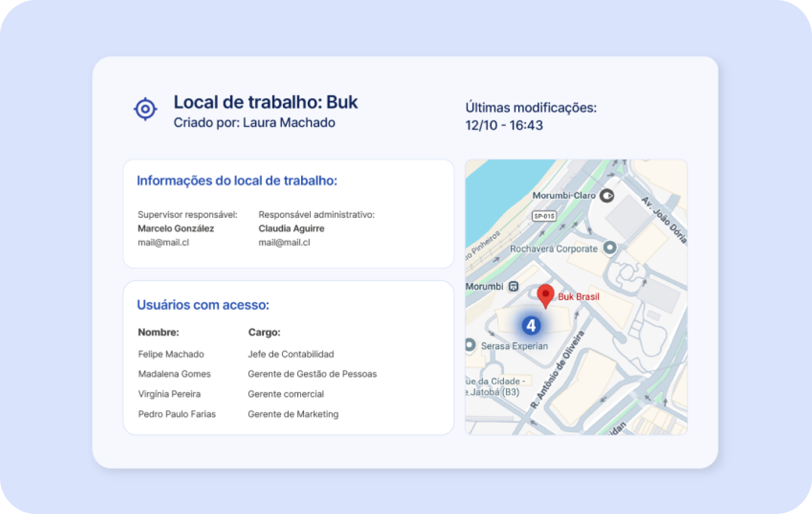Click the Morumbi train station icon
This screenshot has width=812, height=514.
[x=514, y=287]
